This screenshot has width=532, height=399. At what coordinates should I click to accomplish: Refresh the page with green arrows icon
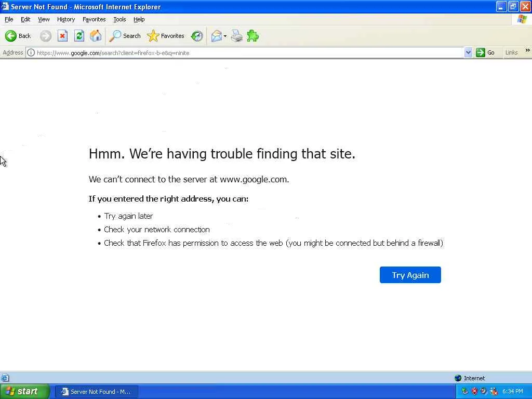click(x=79, y=36)
